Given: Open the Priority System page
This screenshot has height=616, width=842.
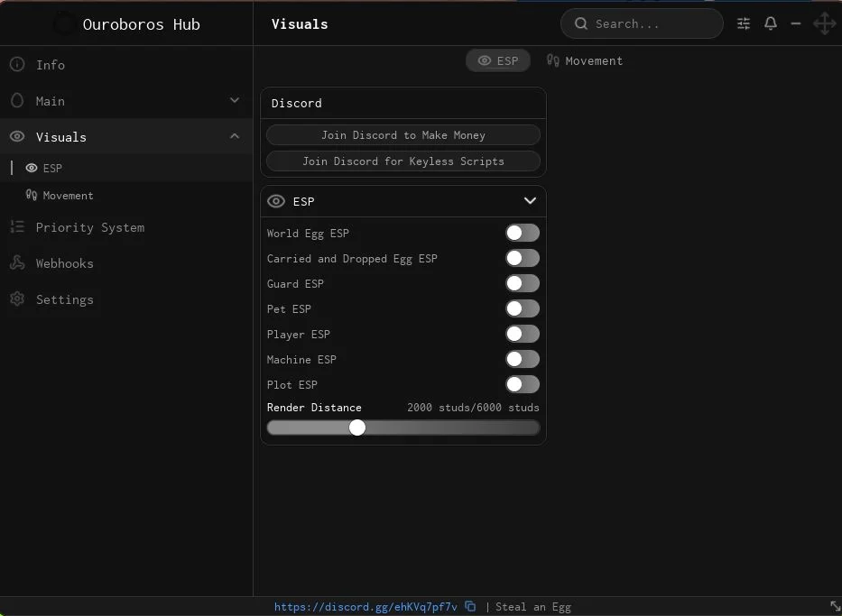Looking at the screenshot, I should (126, 227).
